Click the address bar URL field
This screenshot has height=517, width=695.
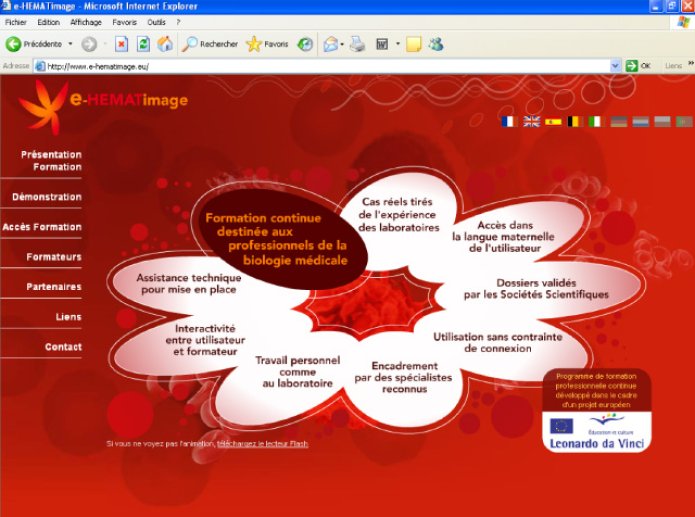point(328,66)
